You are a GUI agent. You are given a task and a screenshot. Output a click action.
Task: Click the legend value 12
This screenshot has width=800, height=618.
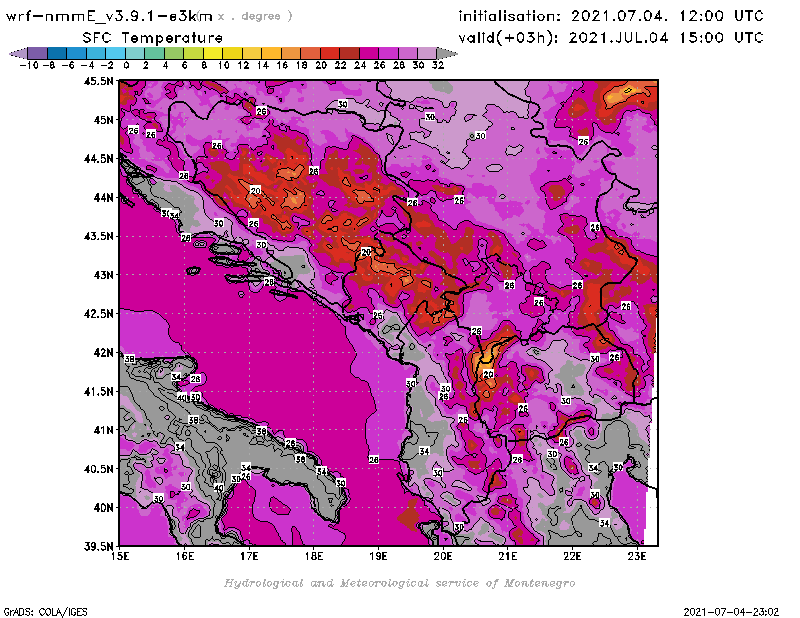tap(243, 66)
